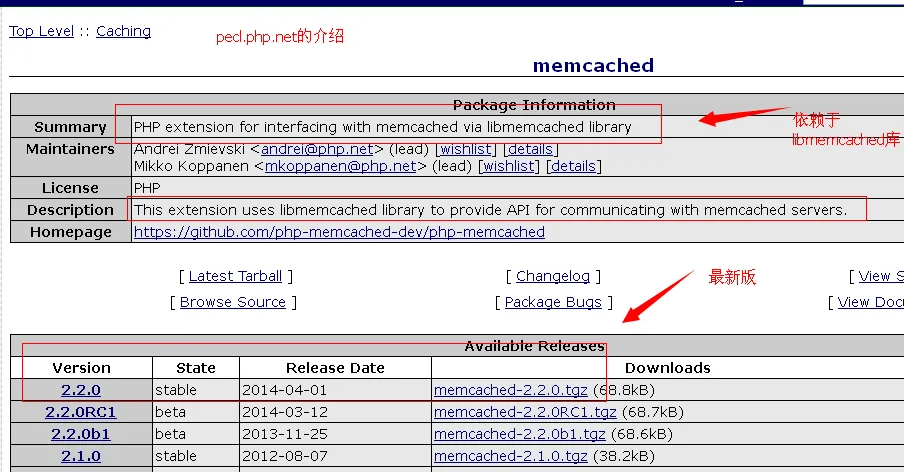Click the Description row label

(x=70, y=210)
